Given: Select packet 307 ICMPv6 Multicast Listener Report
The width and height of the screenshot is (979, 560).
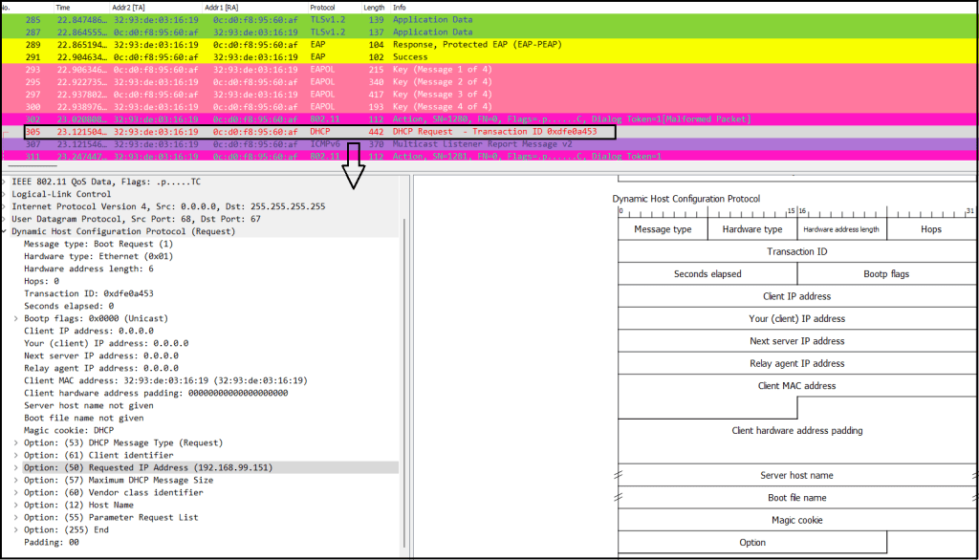Looking at the screenshot, I should (x=287, y=144).
